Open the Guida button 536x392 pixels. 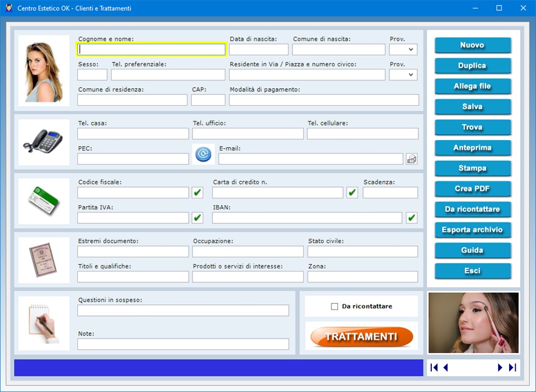tap(473, 250)
